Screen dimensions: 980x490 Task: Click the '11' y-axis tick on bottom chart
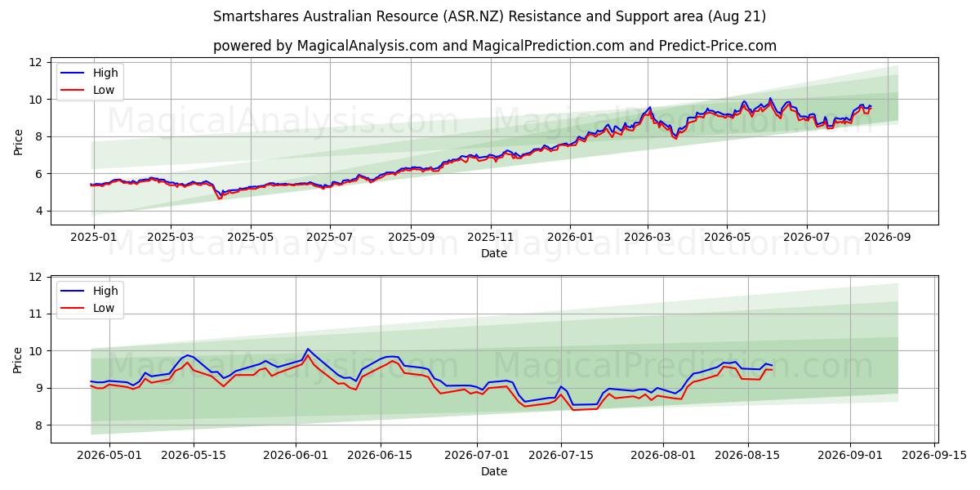click(x=35, y=314)
